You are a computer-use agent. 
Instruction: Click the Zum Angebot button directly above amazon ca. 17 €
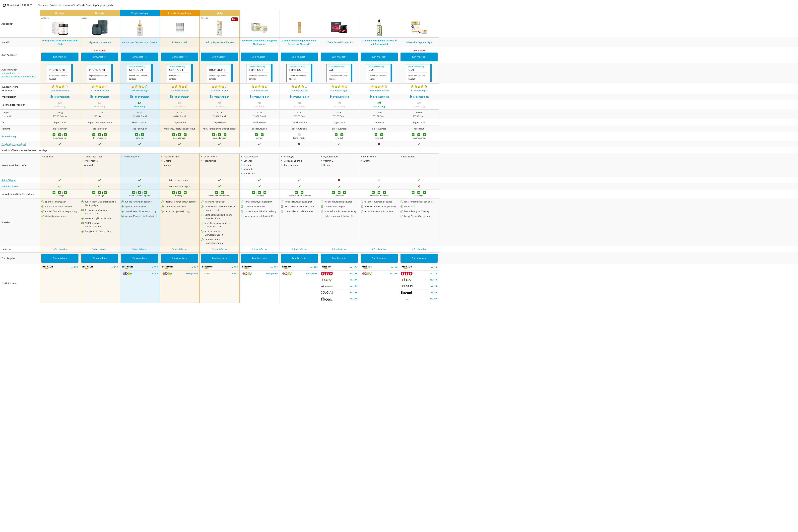click(x=339, y=258)
